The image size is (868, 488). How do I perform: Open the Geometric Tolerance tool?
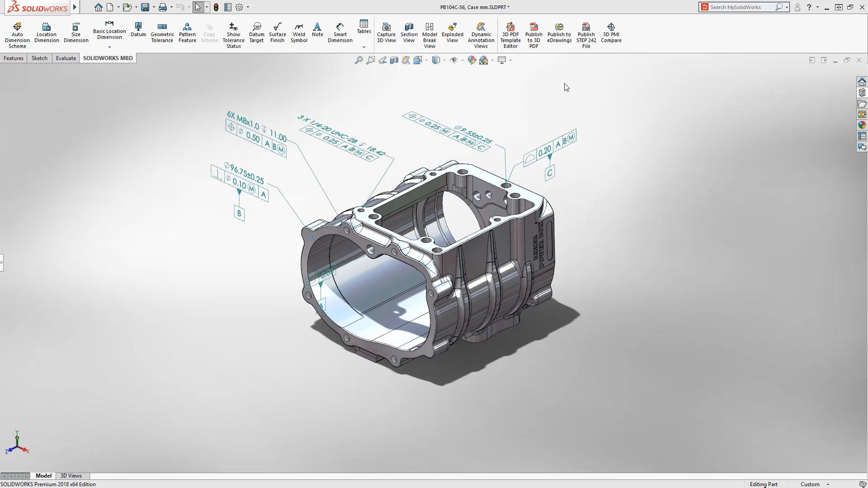click(x=162, y=33)
